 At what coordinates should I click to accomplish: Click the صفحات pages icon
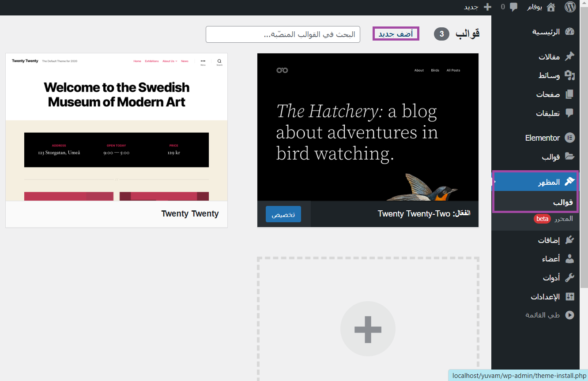(569, 94)
